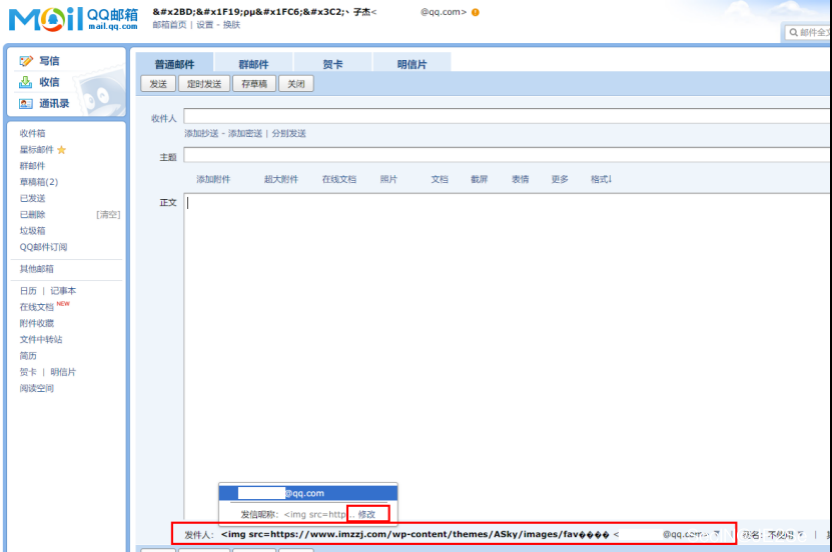Click the 定时发送 scheduled send button
The height and width of the screenshot is (552, 832).
pos(204,84)
